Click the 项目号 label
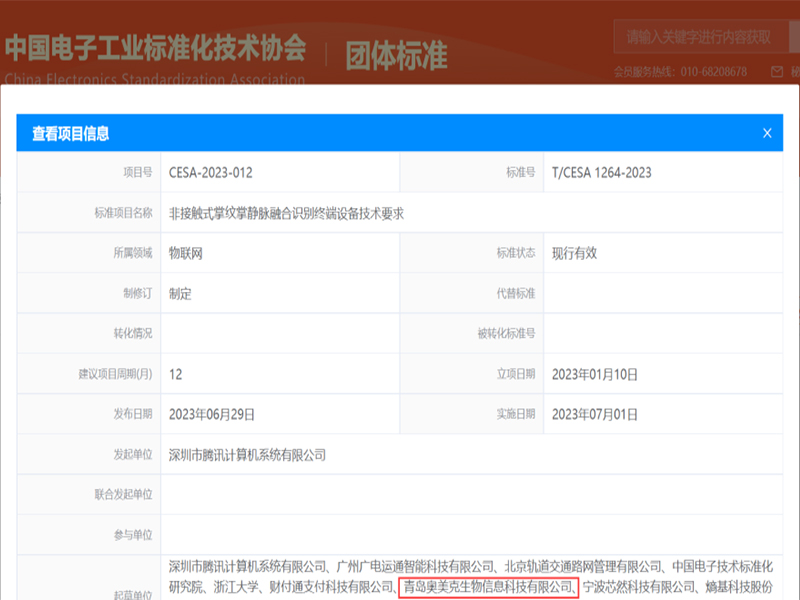800x600 pixels. [x=138, y=172]
